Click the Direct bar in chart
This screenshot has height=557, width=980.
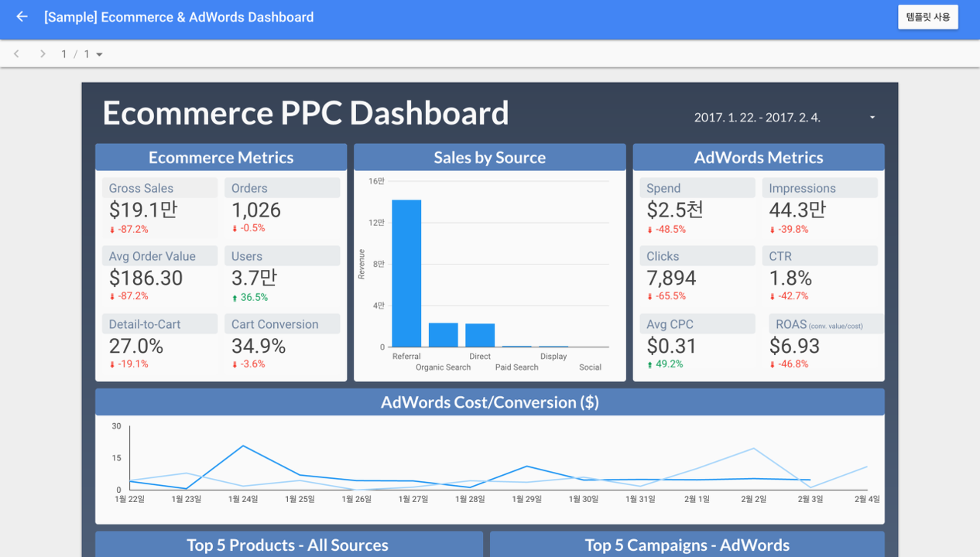coord(480,335)
